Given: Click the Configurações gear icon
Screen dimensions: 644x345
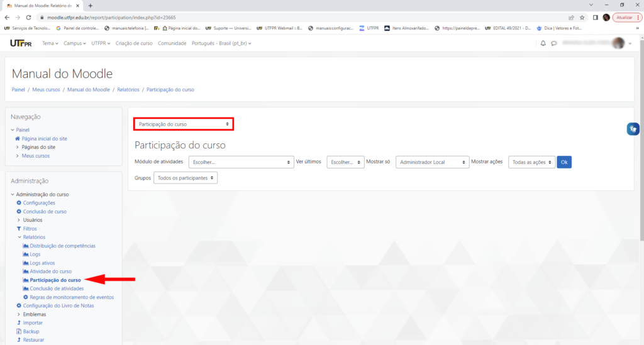Looking at the screenshot, I should 19,202.
